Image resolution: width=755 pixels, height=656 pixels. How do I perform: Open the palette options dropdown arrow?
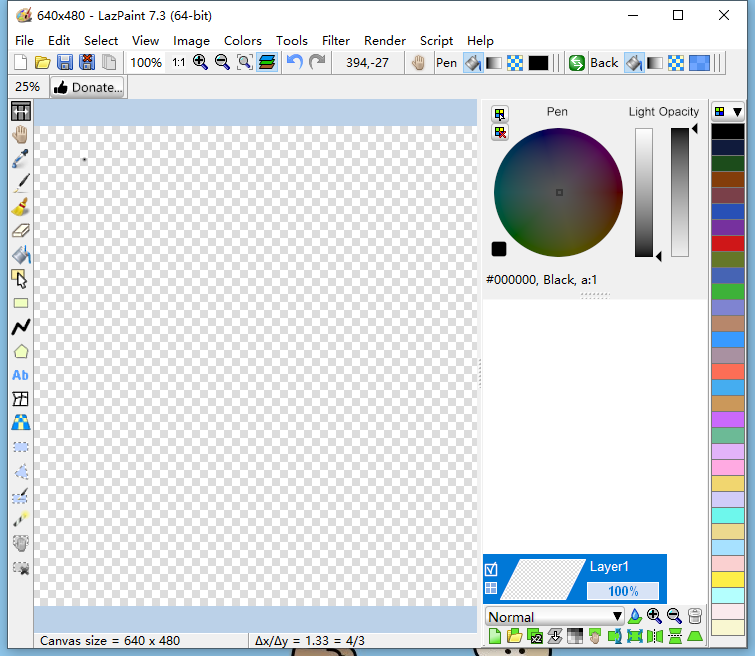(737, 112)
